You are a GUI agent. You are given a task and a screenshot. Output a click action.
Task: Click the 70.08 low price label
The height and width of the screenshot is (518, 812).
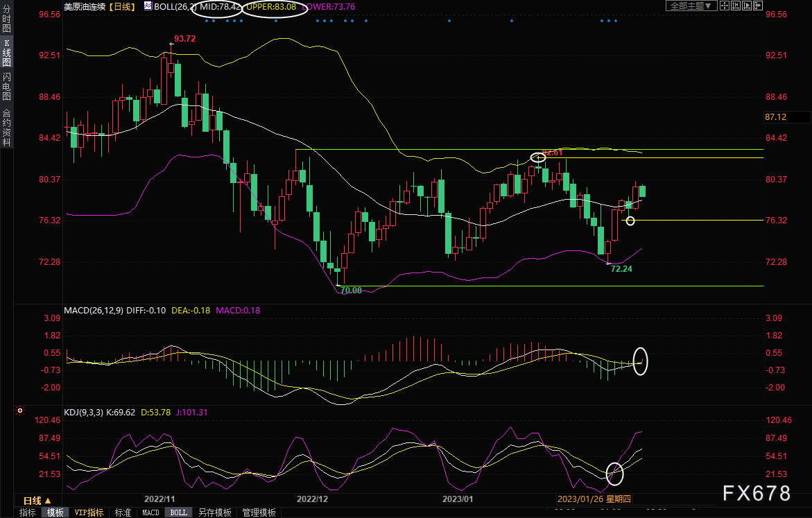(351, 291)
